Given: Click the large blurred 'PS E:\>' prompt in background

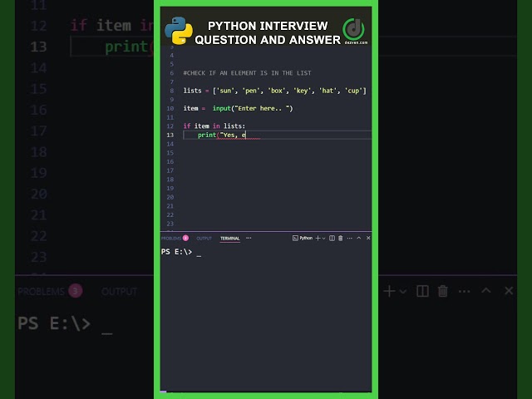Looking at the screenshot, I should (x=54, y=323).
